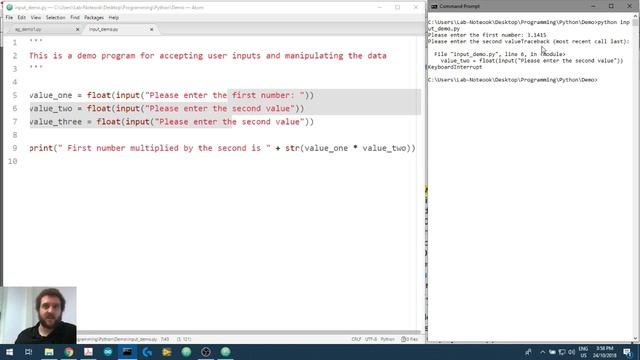Open the Selection menu in Atom
640x360 pixels.
55,18
